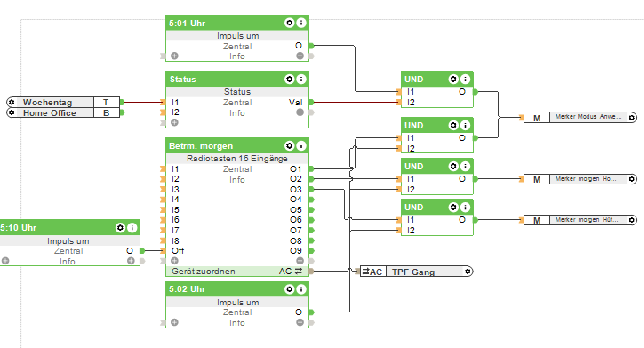Expand inputs with plus on Status block
The image size is (644, 348).
(175, 122)
